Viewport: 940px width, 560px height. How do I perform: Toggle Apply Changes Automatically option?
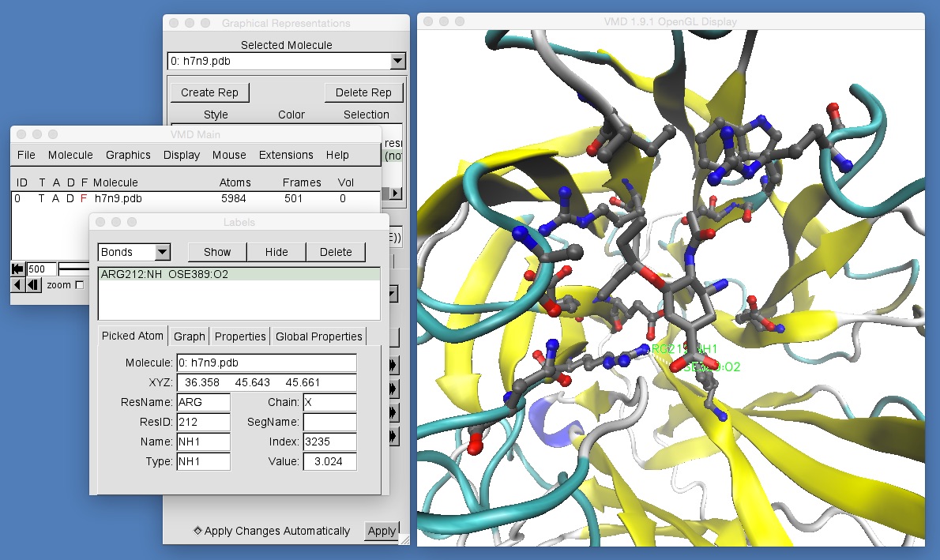point(197,531)
